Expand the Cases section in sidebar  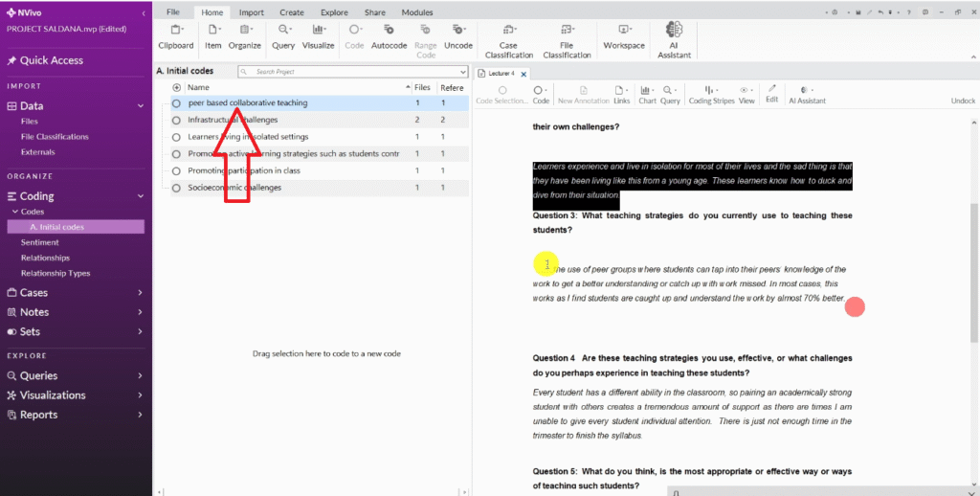point(140,293)
